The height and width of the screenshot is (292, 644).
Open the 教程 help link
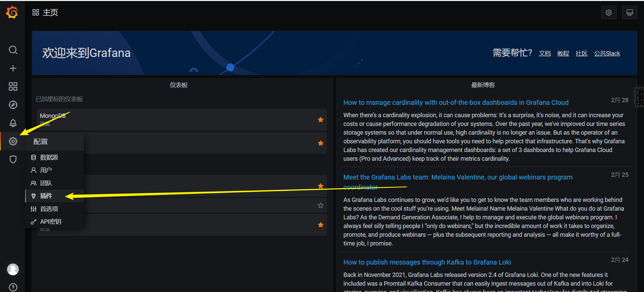click(x=563, y=53)
